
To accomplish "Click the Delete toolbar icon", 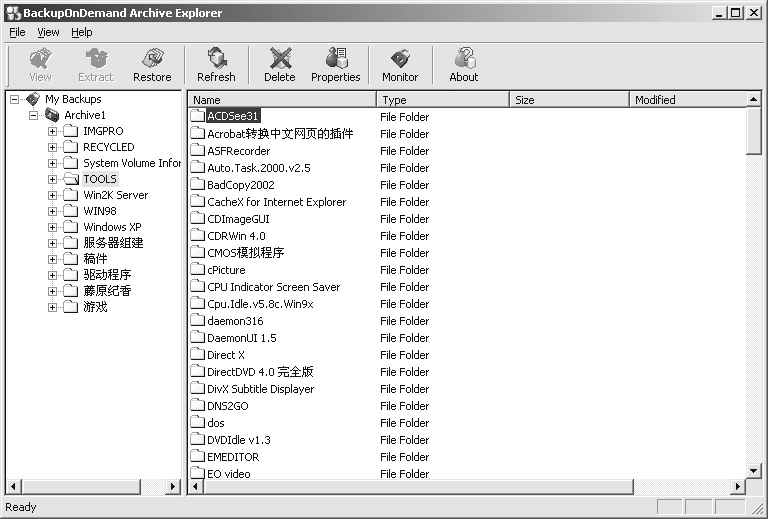I will point(280,58).
